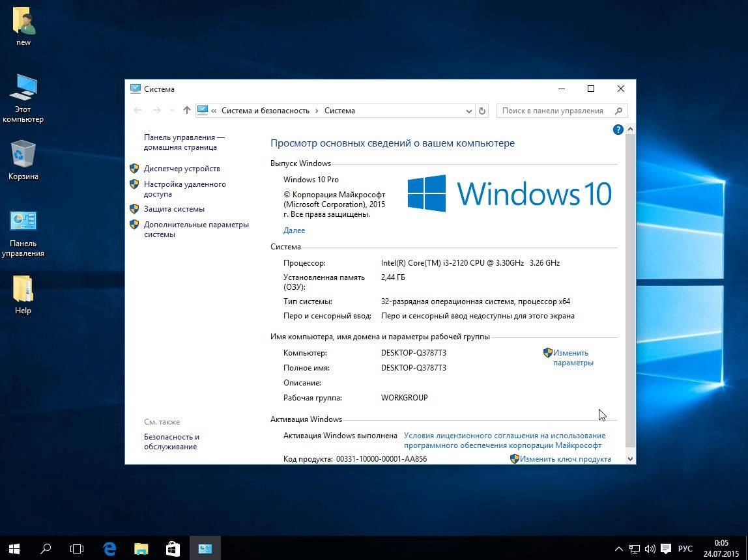Click scrollbar down arrow in Система window
The width and height of the screenshot is (748, 560).
pos(630,459)
